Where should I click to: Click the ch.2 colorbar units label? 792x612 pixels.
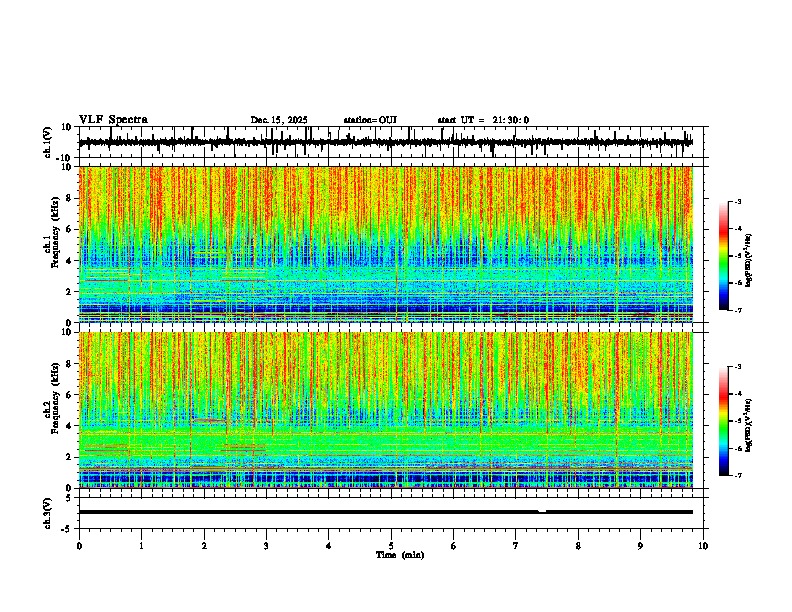pyautogui.click(x=749, y=425)
